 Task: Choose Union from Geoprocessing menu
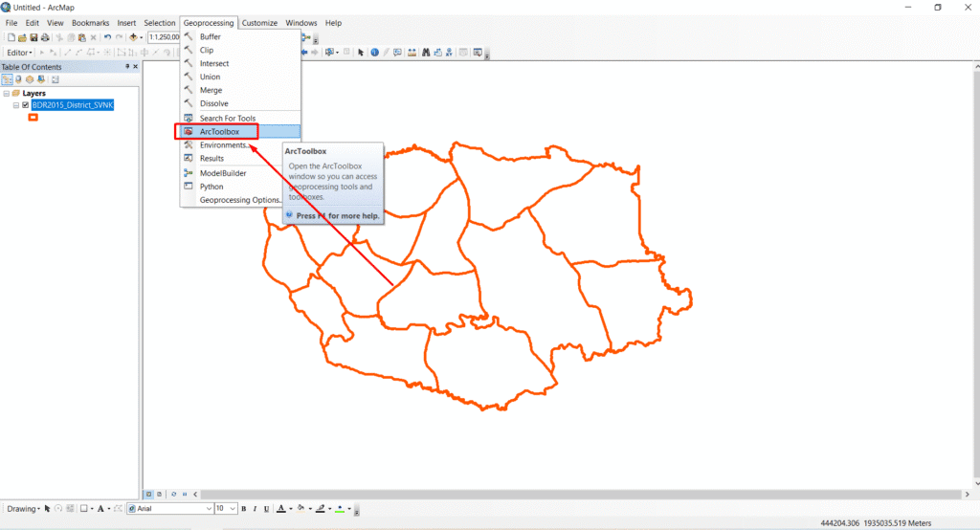(x=240, y=77)
